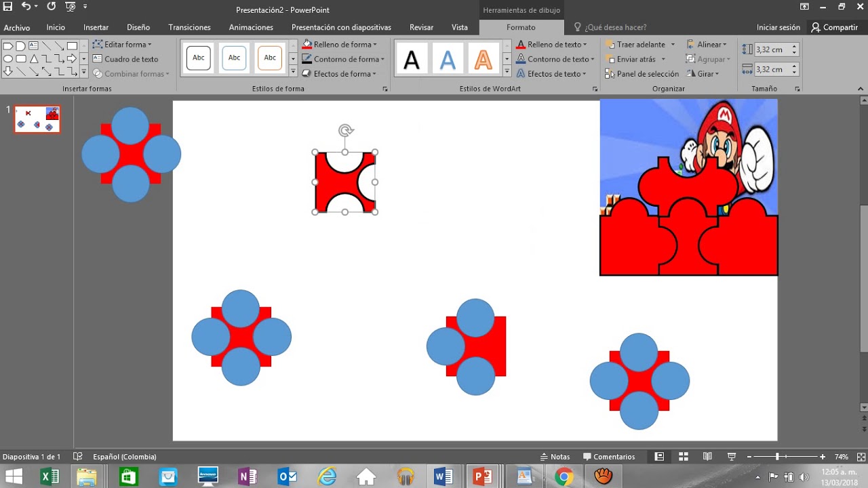The width and height of the screenshot is (868, 488).
Task: Open the Alinear dropdown
Action: (707, 44)
